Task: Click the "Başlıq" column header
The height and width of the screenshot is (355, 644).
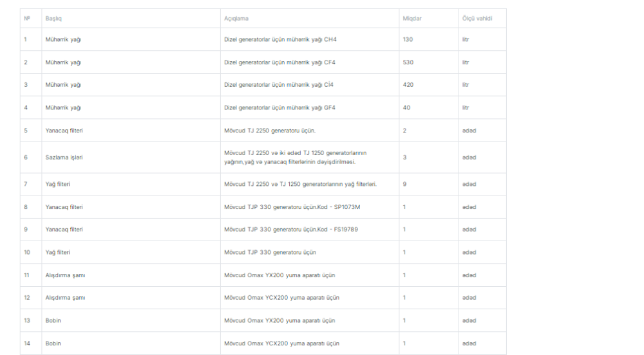Action: (x=53, y=18)
